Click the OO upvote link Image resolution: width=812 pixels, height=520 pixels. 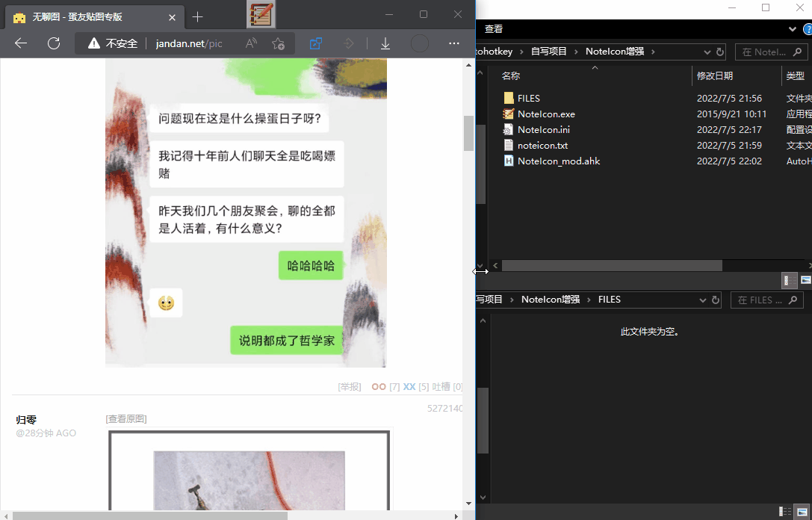(x=379, y=387)
